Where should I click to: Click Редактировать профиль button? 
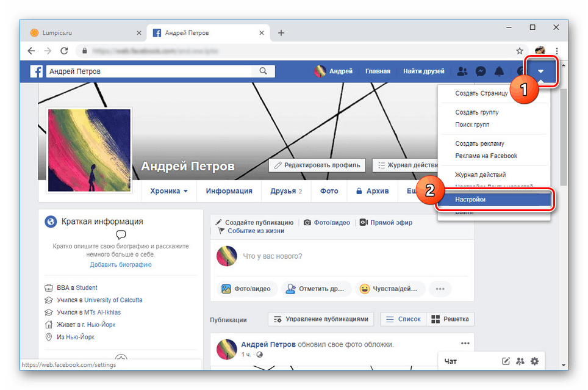coord(317,165)
